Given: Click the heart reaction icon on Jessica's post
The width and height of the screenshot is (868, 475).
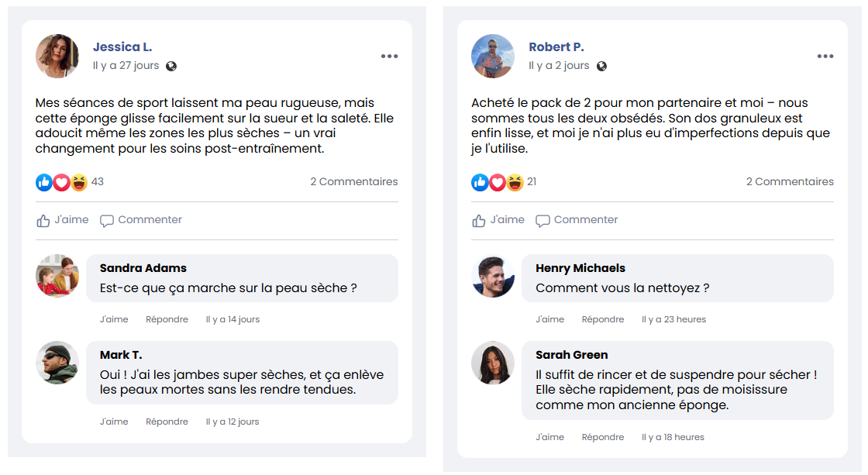Looking at the screenshot, I should (61, 182).
